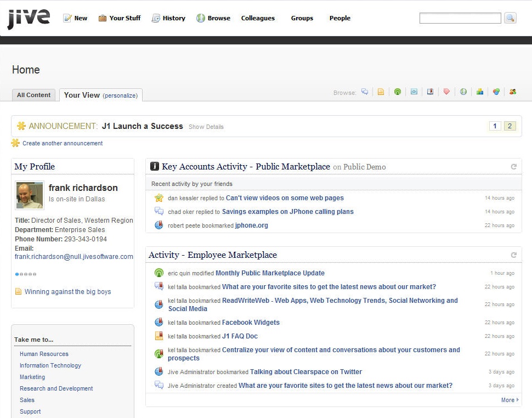Browse blog posts via green feed icon
532x418 pixels.
pos(397,92)
